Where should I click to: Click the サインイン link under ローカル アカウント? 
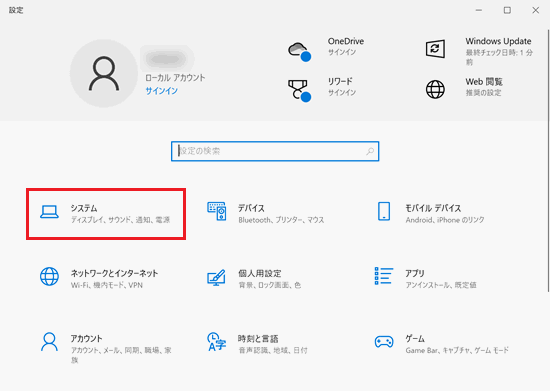(161, 91)
